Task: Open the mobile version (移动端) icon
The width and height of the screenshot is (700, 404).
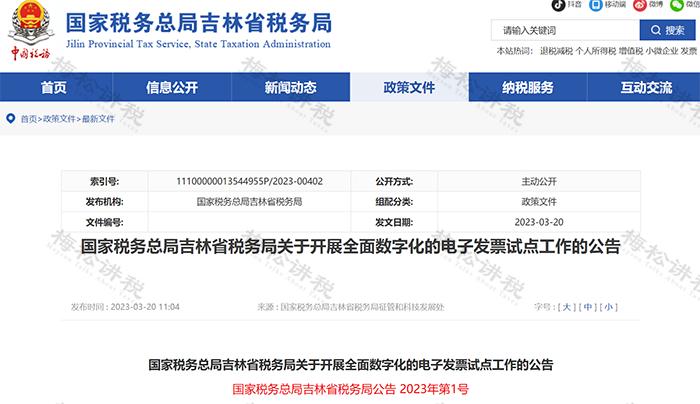Action: pos(596,5)
